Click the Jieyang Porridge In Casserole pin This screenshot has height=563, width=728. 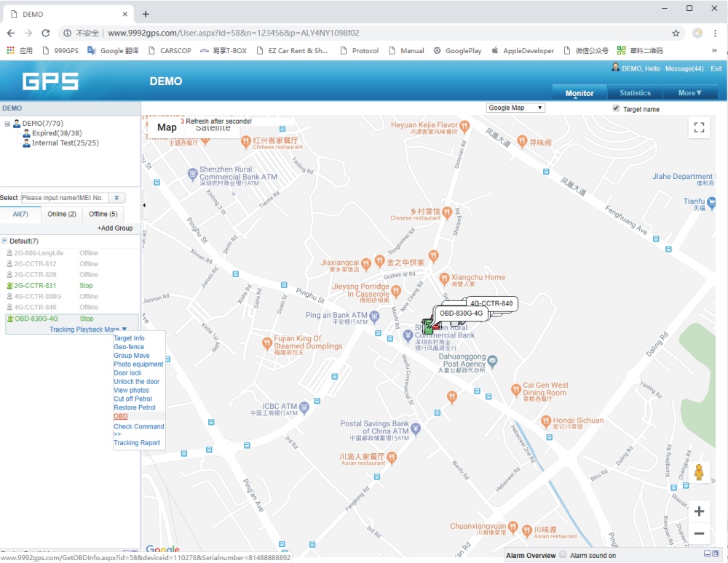[x=396, y=291]
